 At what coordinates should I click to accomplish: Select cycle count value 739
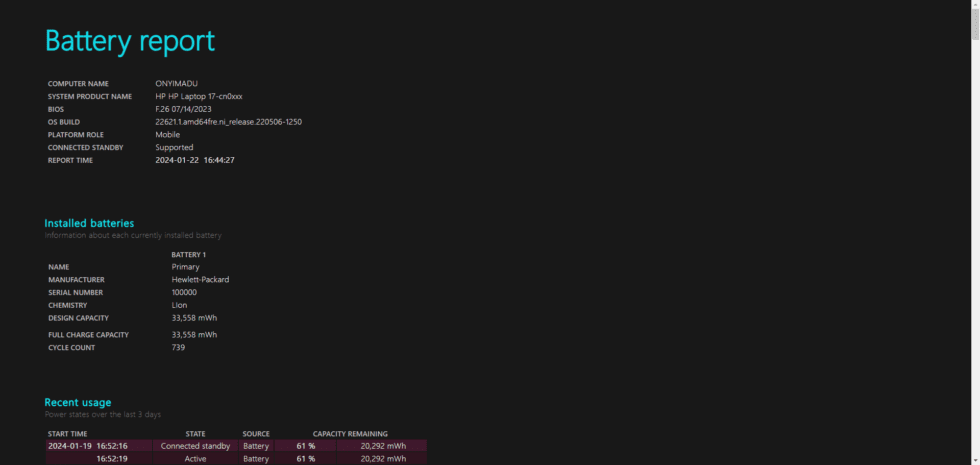[178, 348]
